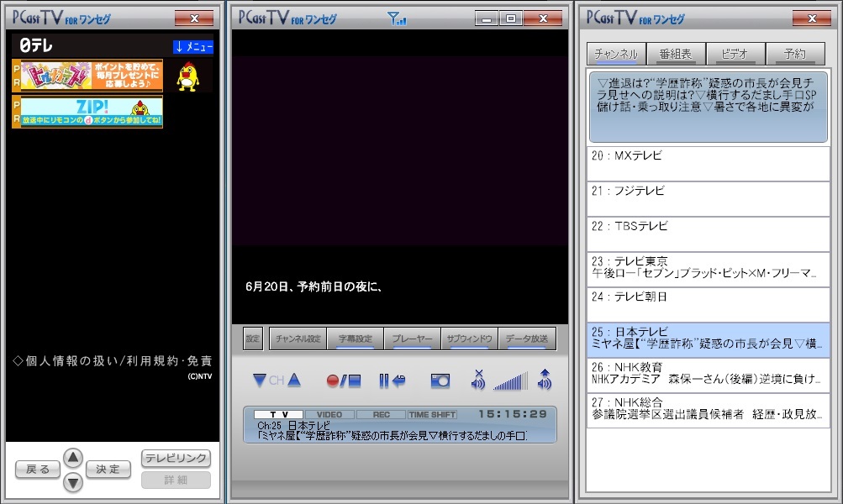This screenshot has height=504, width=843.
Task: Select channel 24 : テレビ朝日
Action: click(708, 305)
